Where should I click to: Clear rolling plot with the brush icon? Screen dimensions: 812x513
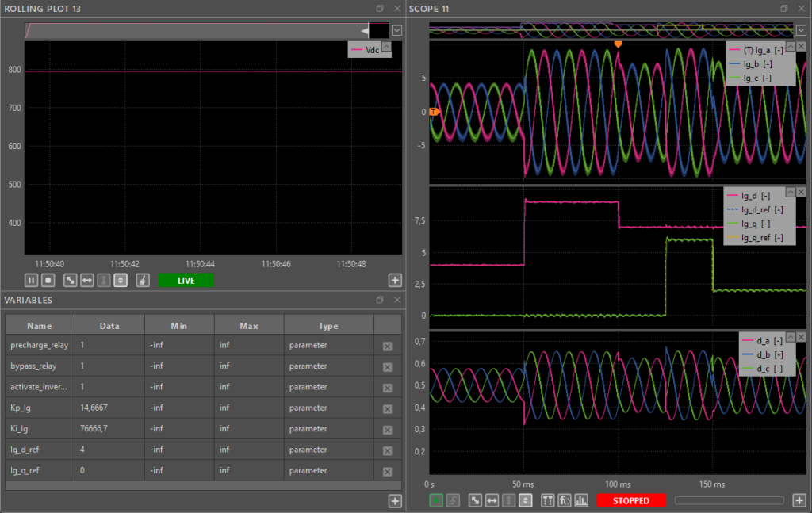tap(142, 280)
